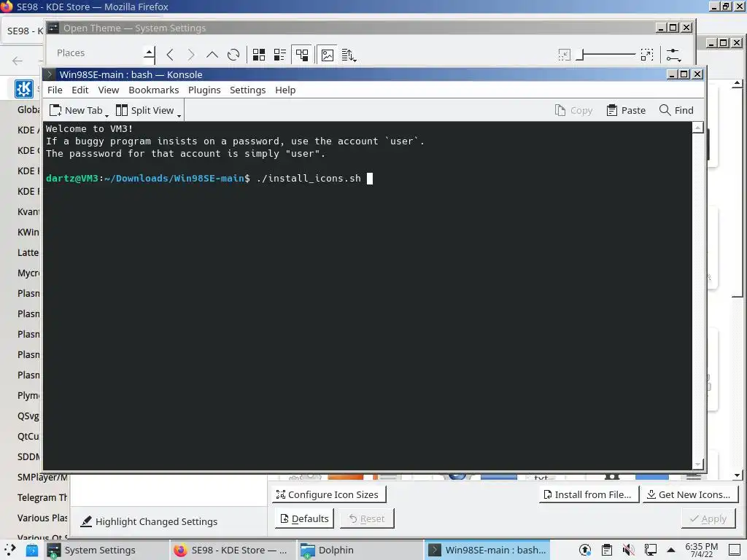The width and height of the screenshot is (747, 560).
Task: Open the options menu in Open Theme dialog
Action: pos(673,55)
